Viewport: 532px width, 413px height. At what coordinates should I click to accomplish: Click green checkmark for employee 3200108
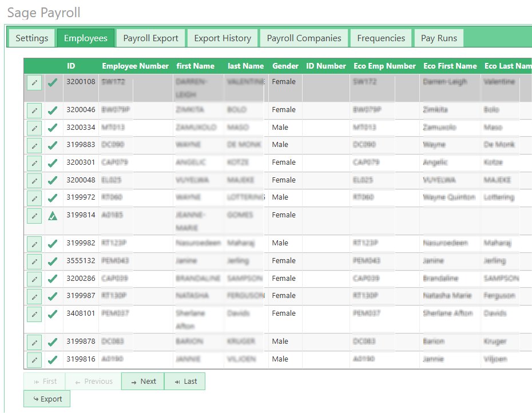pyautogui.click(x=53, y=82)
